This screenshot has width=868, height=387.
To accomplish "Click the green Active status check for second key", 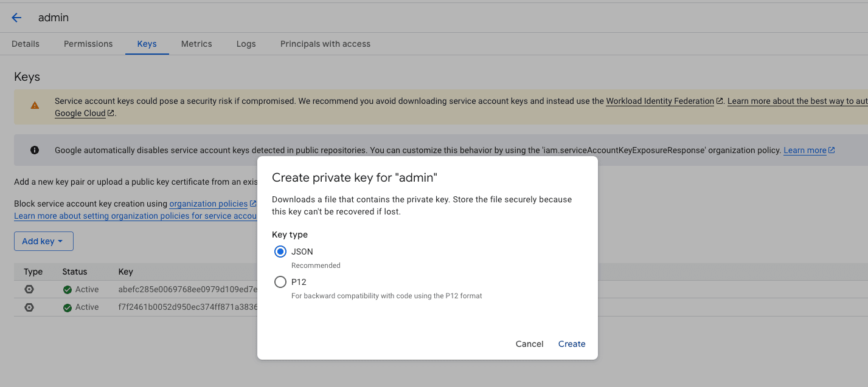I will pos(67,307).
